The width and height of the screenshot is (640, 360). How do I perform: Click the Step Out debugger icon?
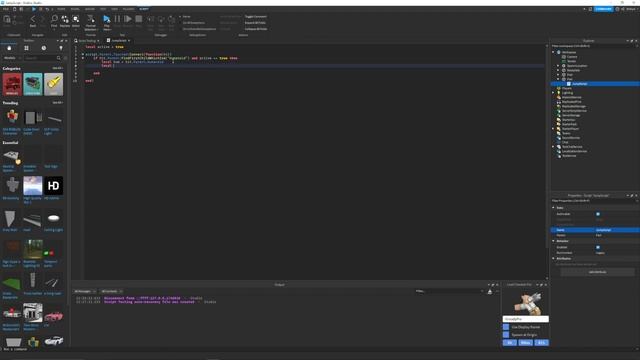click(x=172, y=19)
